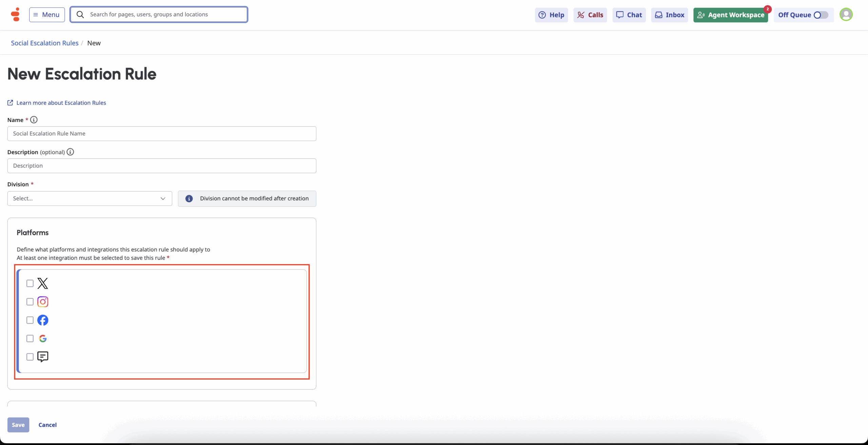Go to Social Escalation Rules breadcrumb
868x445 pixels.
(x=44, y=43)
